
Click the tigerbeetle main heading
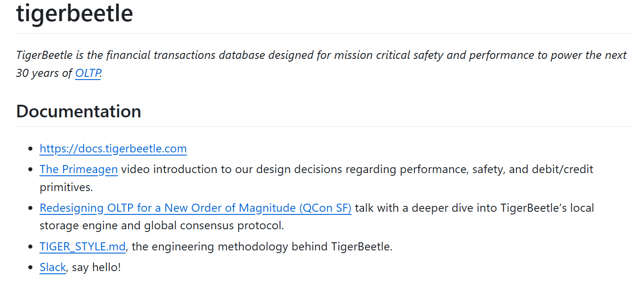click(75, 13)
